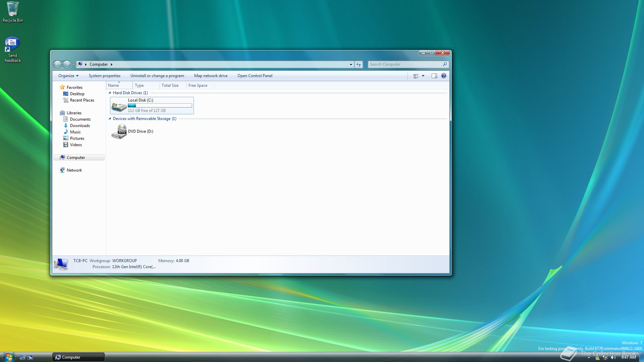
Task: Click the security warning tray icon
Action: pos(597,358)
